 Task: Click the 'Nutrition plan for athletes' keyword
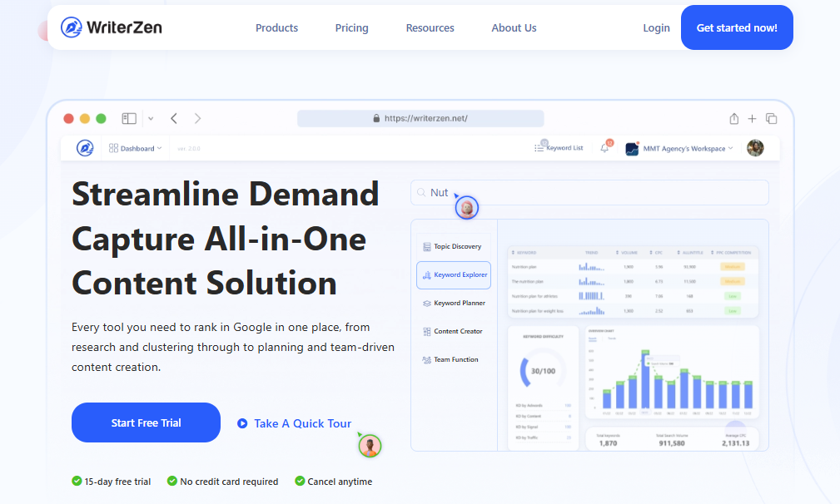534,296
